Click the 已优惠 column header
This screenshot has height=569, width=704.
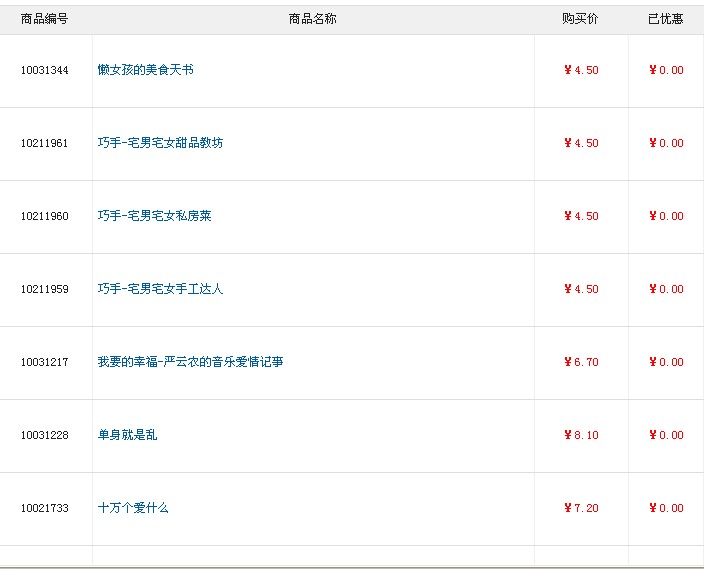tap(665, 19)
